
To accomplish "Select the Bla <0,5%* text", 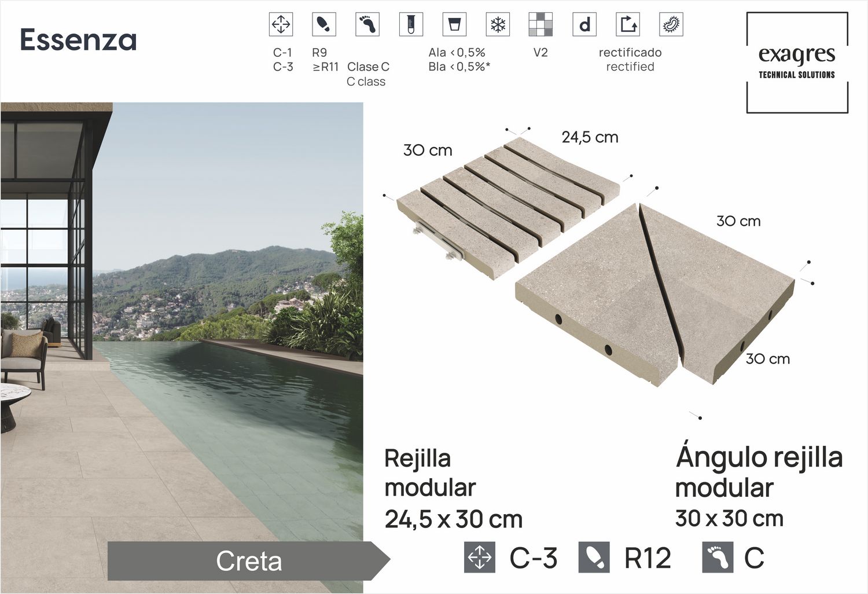I will 459,67.
